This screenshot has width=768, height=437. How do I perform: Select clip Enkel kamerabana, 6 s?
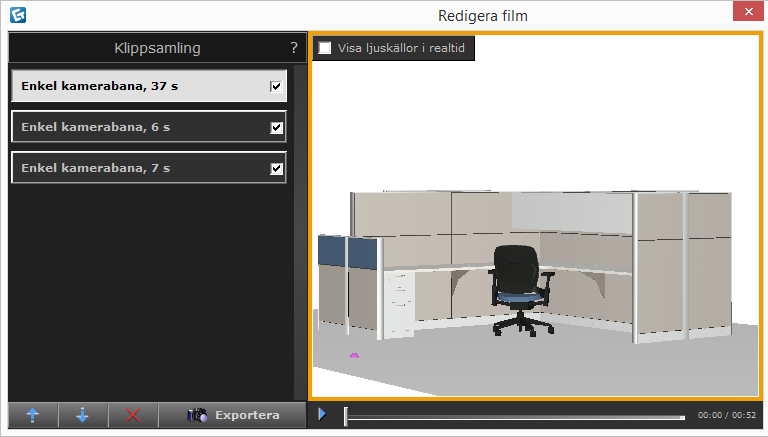[149, 127]
